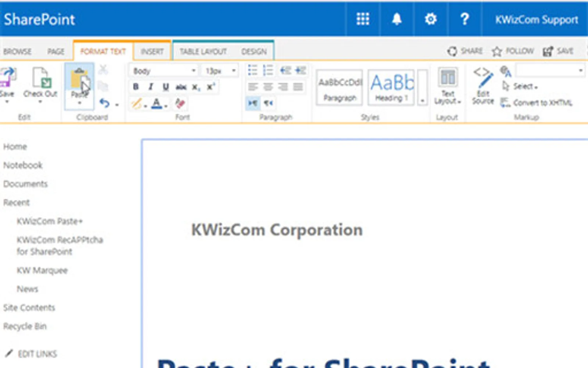Image resolution: width=588 pixels, height=368 pixels.
Task: Click EDIT LINKS in left navigation
Action: (31, 354)
